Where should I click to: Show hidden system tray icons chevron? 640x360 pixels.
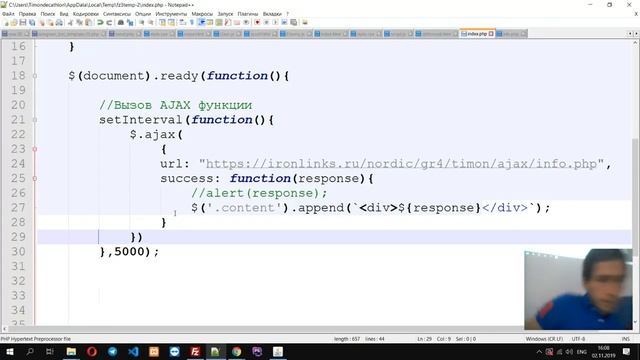(539, 352)
